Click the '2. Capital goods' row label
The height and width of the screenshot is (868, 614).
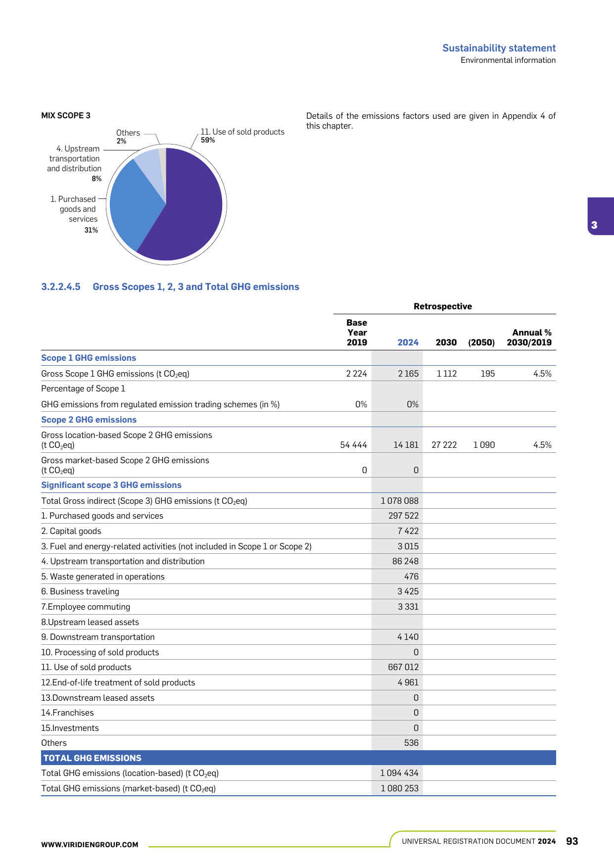pos(71,531)
